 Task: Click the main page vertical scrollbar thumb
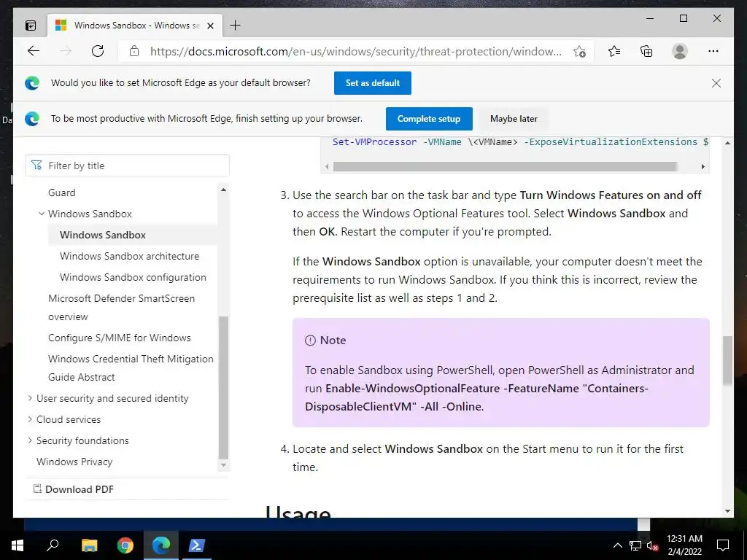tap(727, 360)
